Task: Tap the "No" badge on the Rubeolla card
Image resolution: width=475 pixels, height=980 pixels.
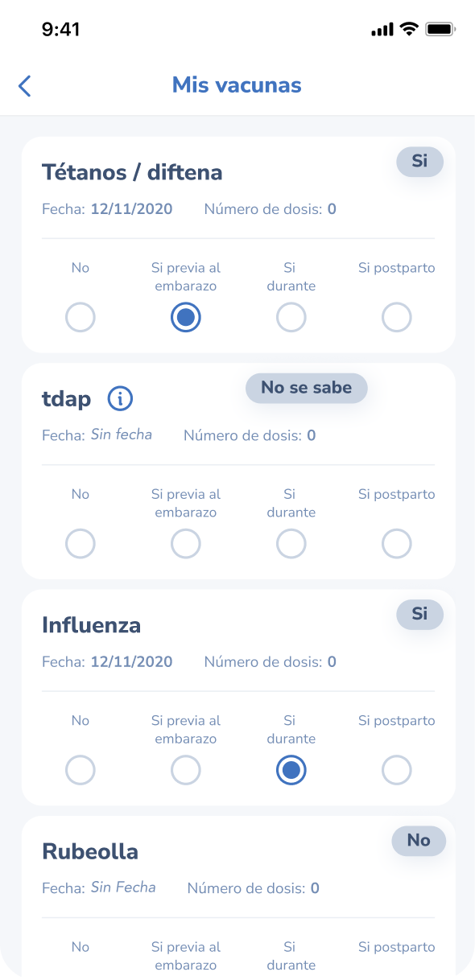Action: [x=418, y=841]
